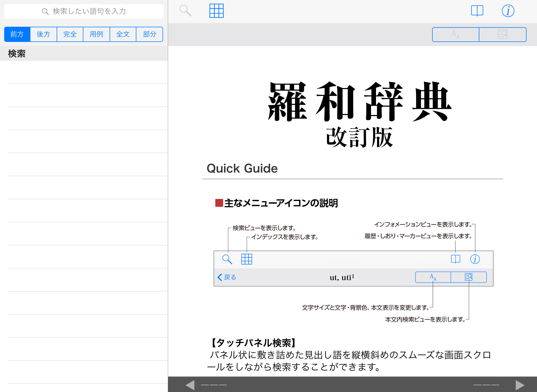Go to previous page arrow
Image resolution: width=537 pixels, height=392 pixels.
point(190,385)
